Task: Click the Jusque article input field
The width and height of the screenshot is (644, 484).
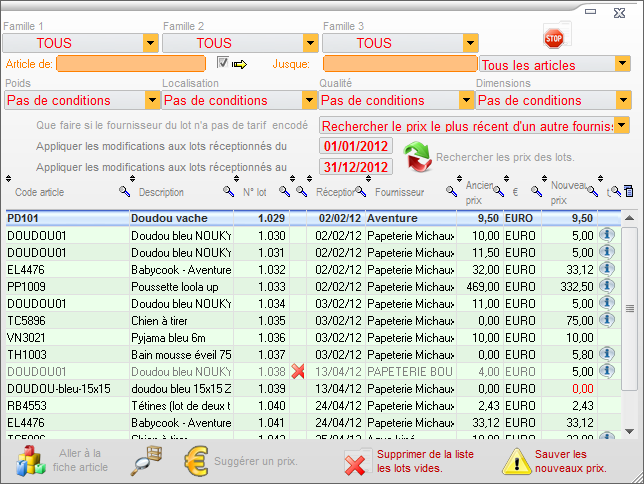Action: [396, 64]
